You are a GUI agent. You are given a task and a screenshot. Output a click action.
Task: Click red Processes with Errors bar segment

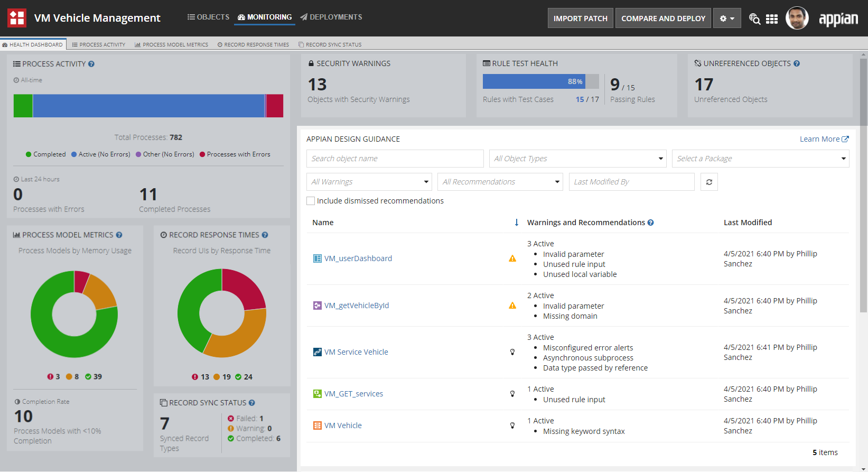pyautogui.click(x=275, y=106)
